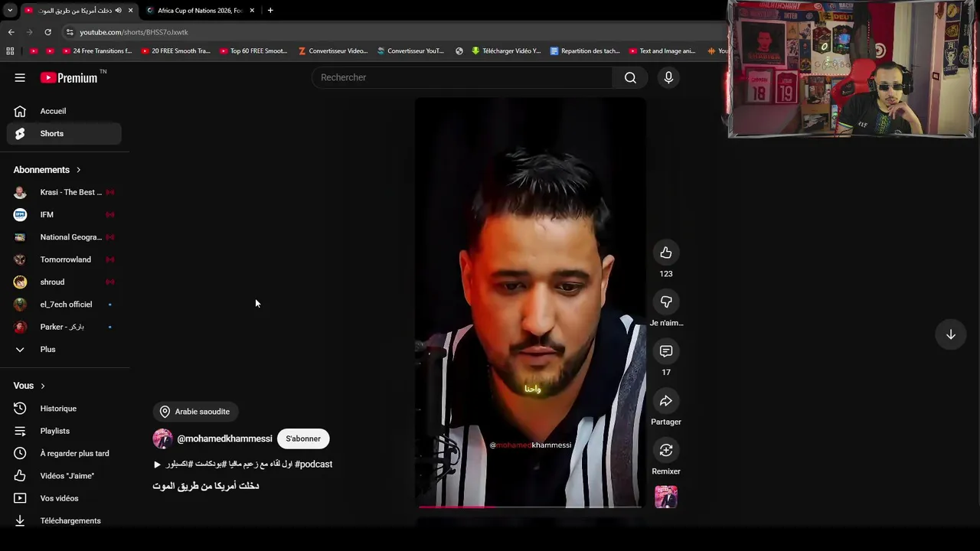This screenshot has height=551, width=980.
Task: Open the comments on the Short
Action: (666, 351)
